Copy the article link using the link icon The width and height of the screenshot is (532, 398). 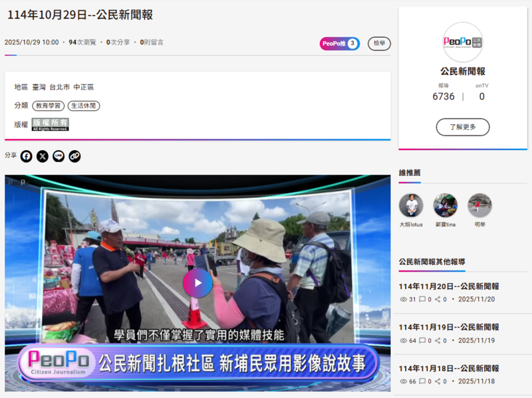pyautogui.click(x=74, y=155)
